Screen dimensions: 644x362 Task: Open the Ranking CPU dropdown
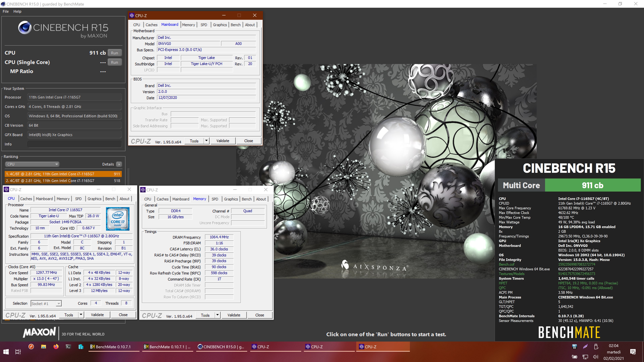(x=32, y=164)
